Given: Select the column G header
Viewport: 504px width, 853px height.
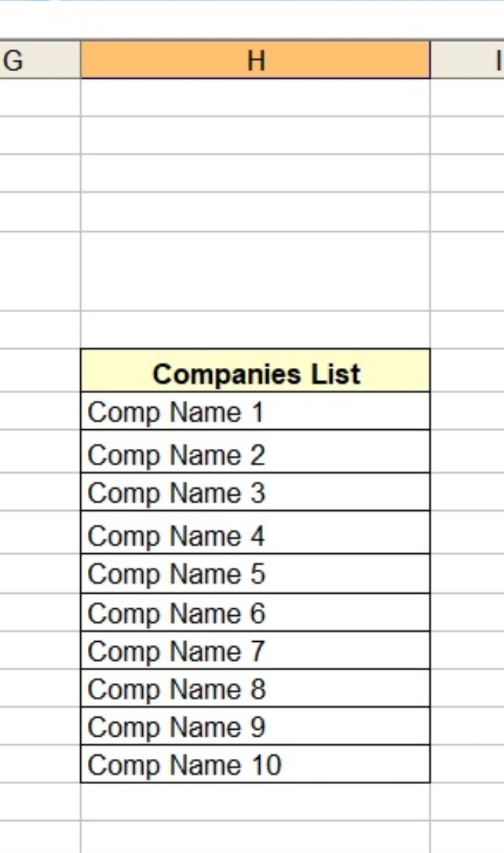Looking at the screenshot, I should coord(40,60).
